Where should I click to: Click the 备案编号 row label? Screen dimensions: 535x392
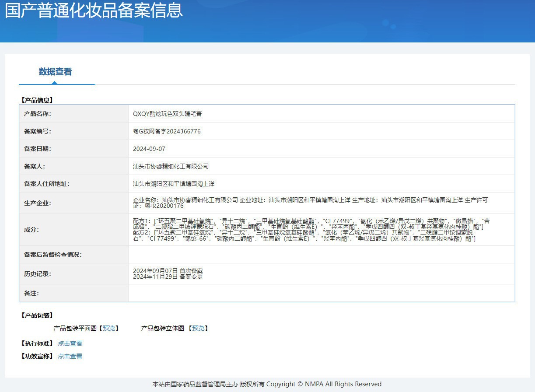[x=38, y=131]
